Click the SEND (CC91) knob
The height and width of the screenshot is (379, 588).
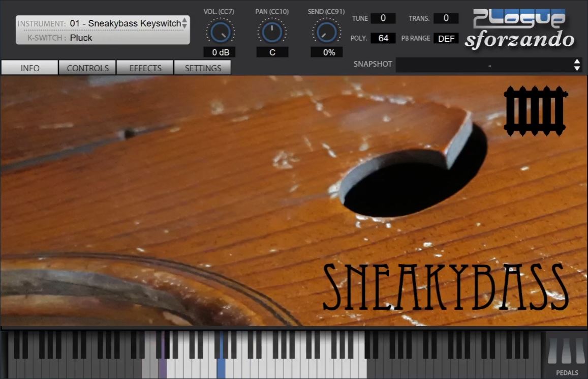click(x=326, y=32)
